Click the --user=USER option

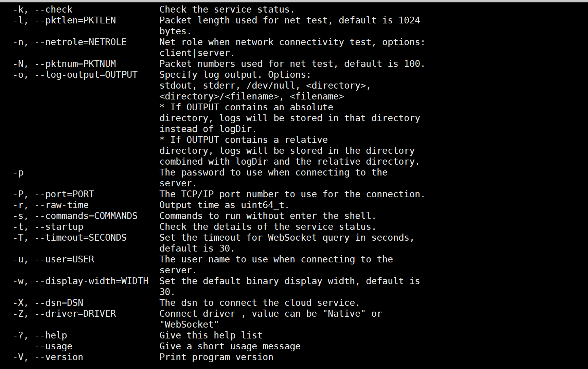[x=65, y=259]
